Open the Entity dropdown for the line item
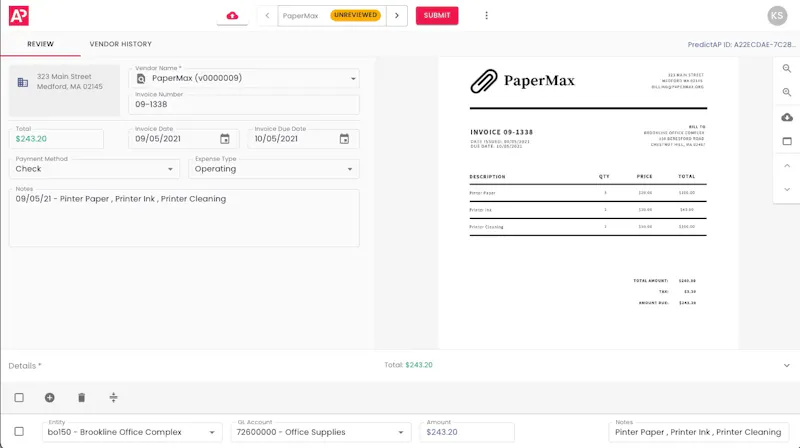 click(x=212, y=432)
